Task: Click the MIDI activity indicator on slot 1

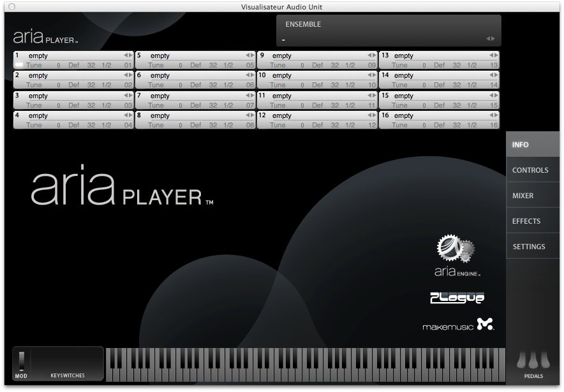Action: coord(19,65)
